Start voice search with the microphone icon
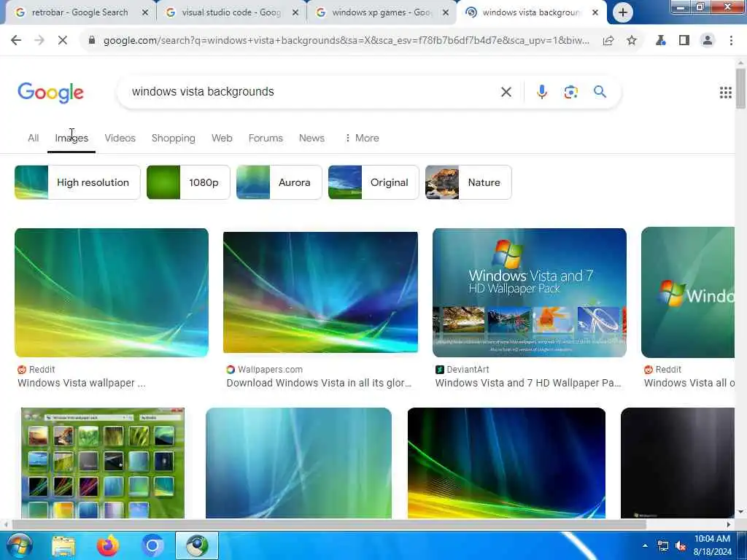The height and width of the screenshot is (560, 747). click(x=542, y=92)
